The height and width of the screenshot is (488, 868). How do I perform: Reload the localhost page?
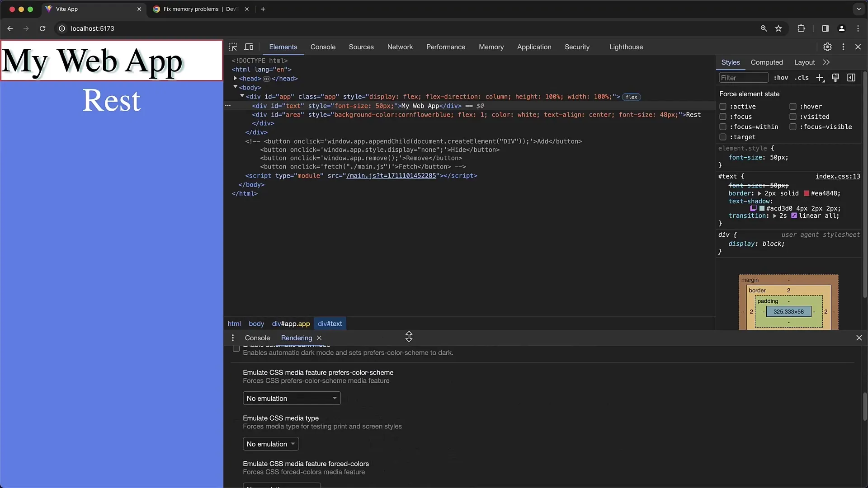click(x=42, y=28)
